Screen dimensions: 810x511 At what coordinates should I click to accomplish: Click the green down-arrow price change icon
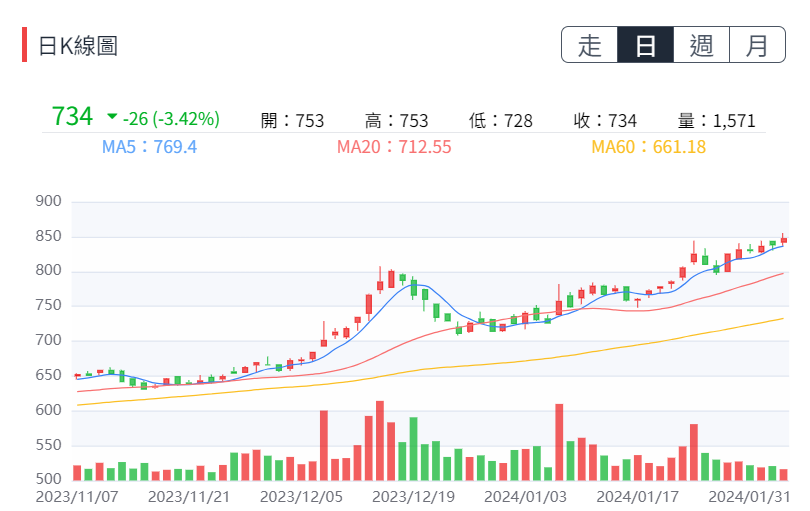coord(111,118)
